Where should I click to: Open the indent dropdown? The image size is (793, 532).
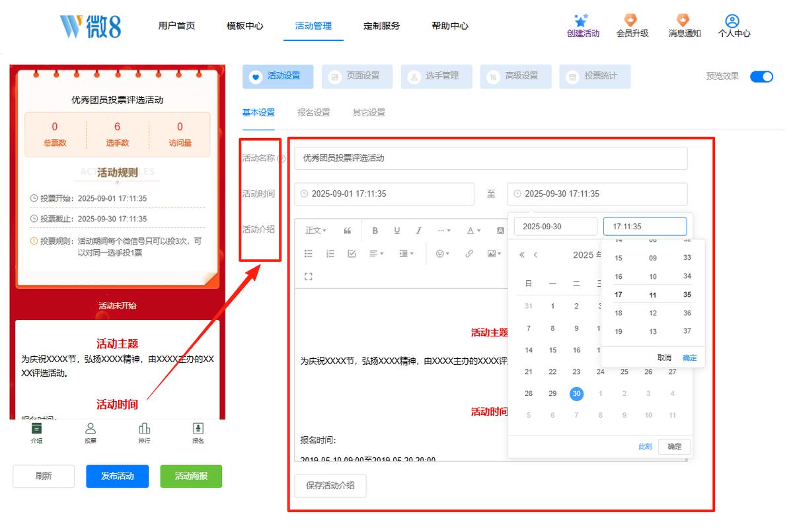tap(406, 254)
